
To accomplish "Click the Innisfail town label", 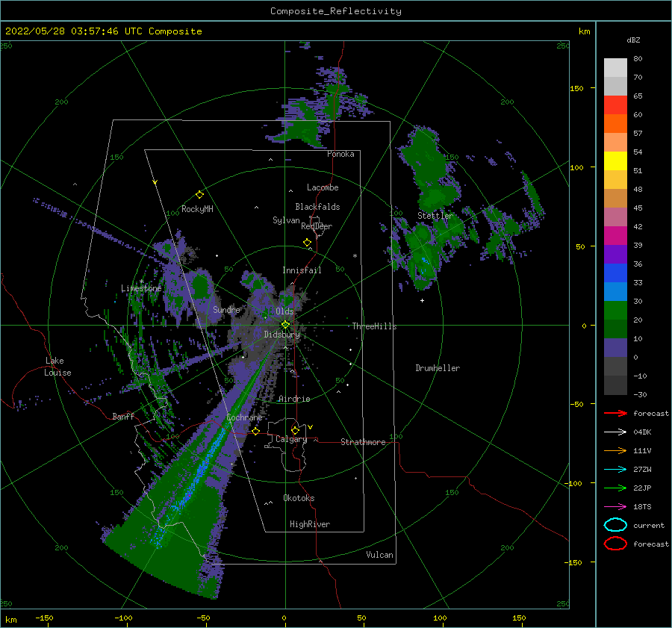I will [302, 270].
